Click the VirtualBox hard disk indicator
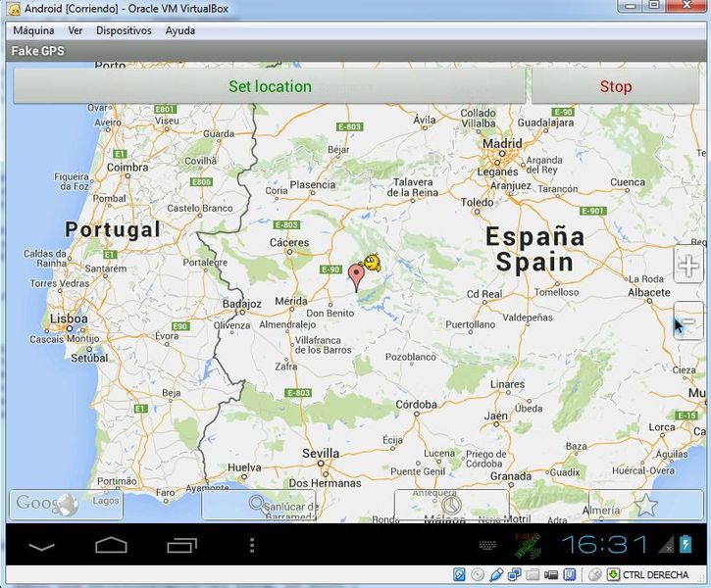This screenshot has height=588, width=711. (459, 575)
